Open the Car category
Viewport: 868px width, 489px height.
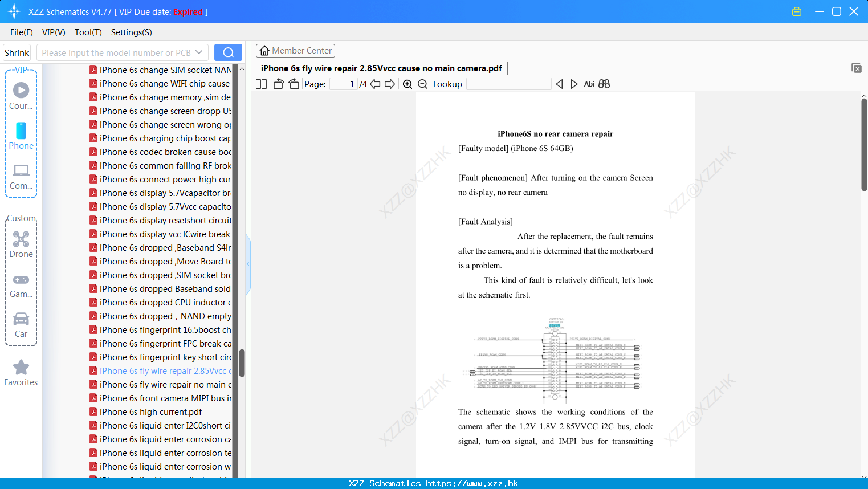click(21, 319)
